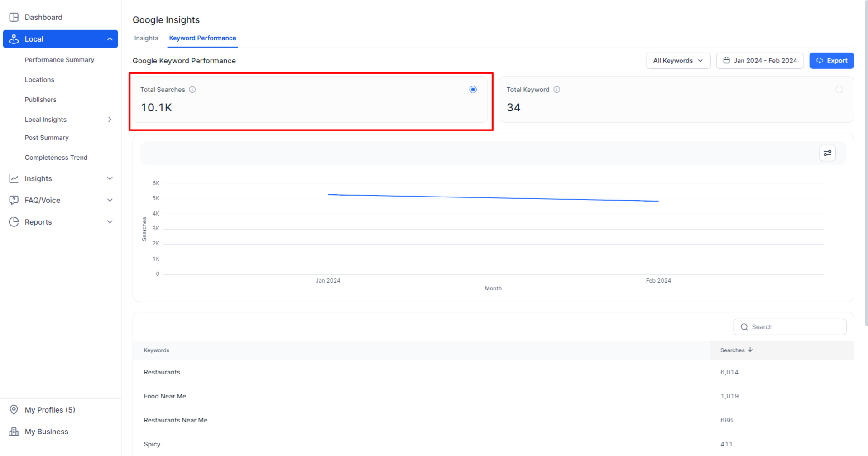Open the Dashboard link
This screenshot has height=456, width=868.
pyautogui.click(x=43, y=17)
